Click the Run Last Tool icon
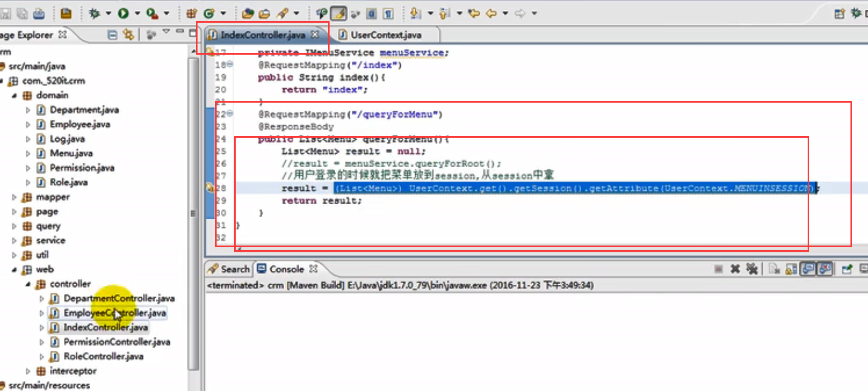This screenshot has height=391, width=868. pyautogui.click(x=151, y=13)
